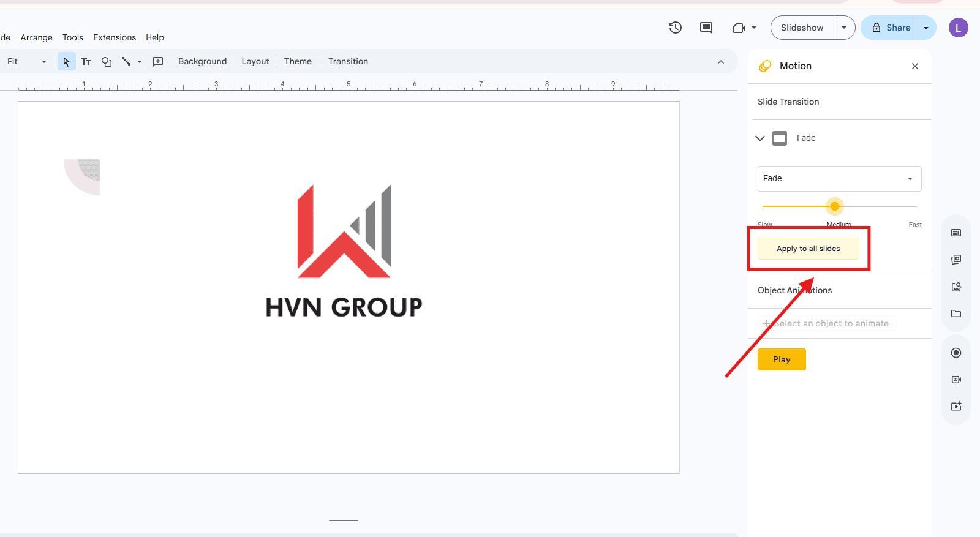
Task: Click the Motion panel icon
Action: coord(765,66)
